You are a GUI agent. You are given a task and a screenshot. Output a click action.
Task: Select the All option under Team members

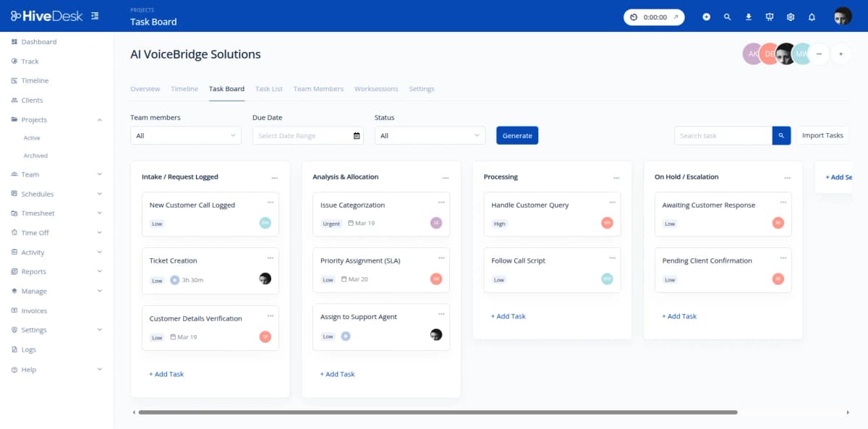pyautogui.click(x=185, y=135)
